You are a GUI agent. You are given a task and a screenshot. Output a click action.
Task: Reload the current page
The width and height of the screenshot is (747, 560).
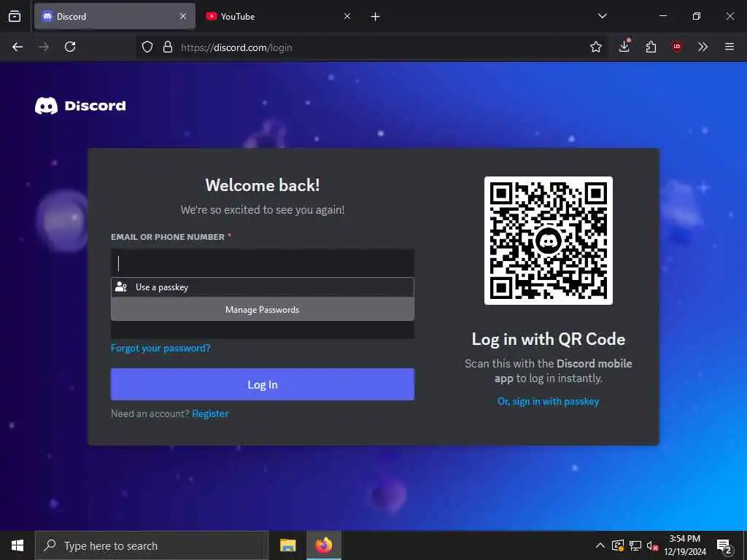coord(70,47)
